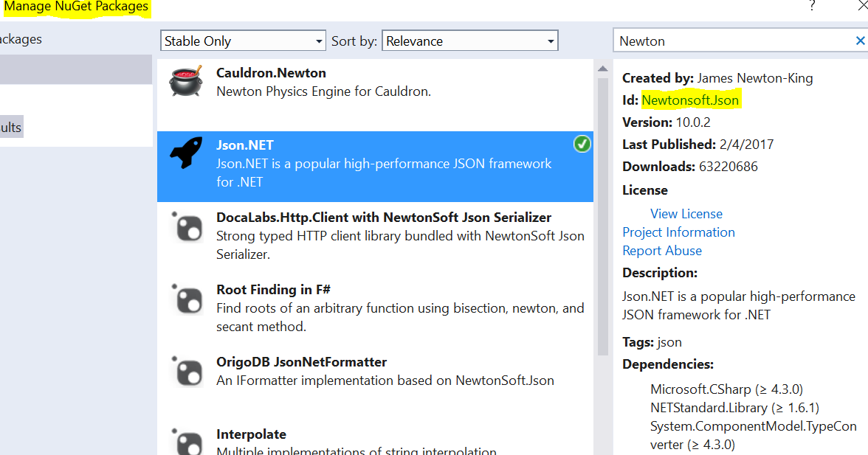
Task: Clear the search with the X icon
Action: [860, 41]
